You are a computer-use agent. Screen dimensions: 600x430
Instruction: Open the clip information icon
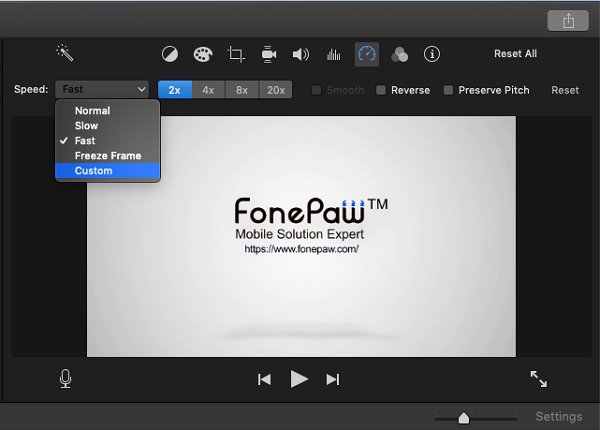(432, 54)
